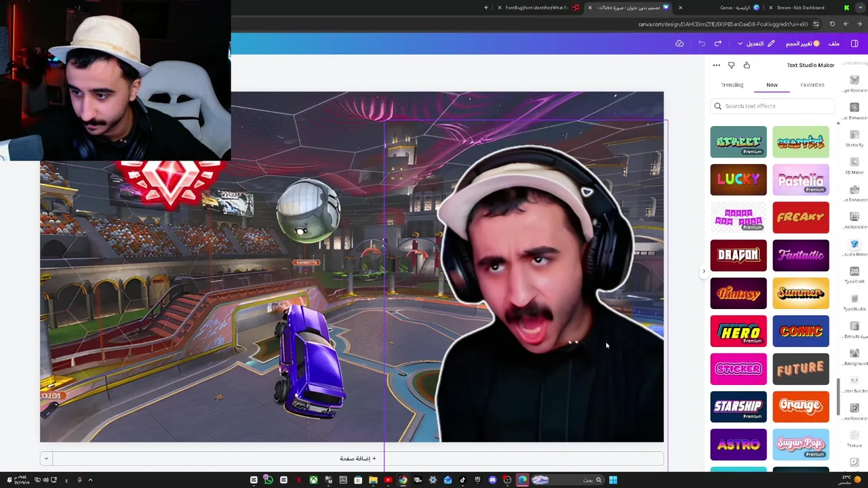
Task: Click the إضافة صفحة add page button
Action: click(358, 459)
